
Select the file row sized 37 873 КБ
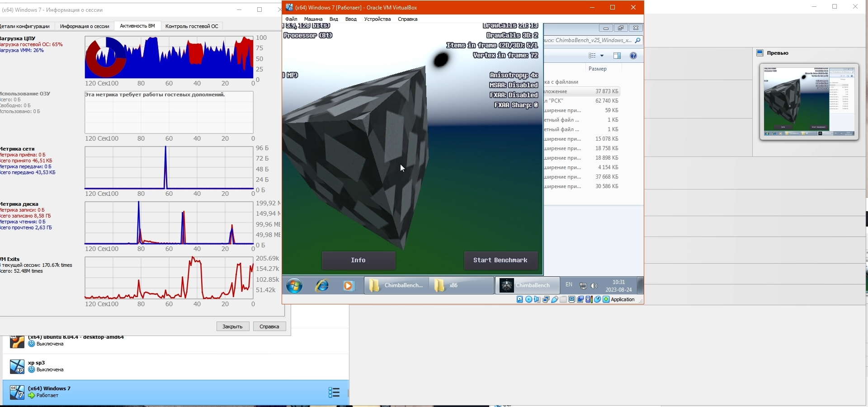(x=582, y=91)
